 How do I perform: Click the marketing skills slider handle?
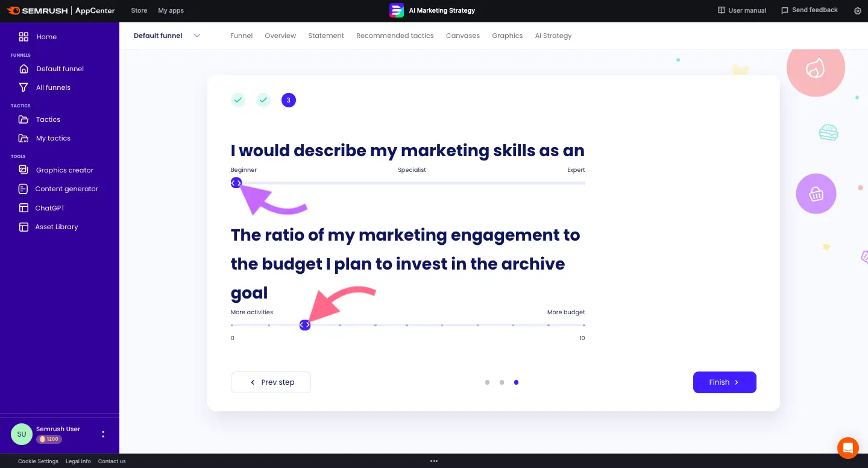pyautogui.click(x=236, y=183)
